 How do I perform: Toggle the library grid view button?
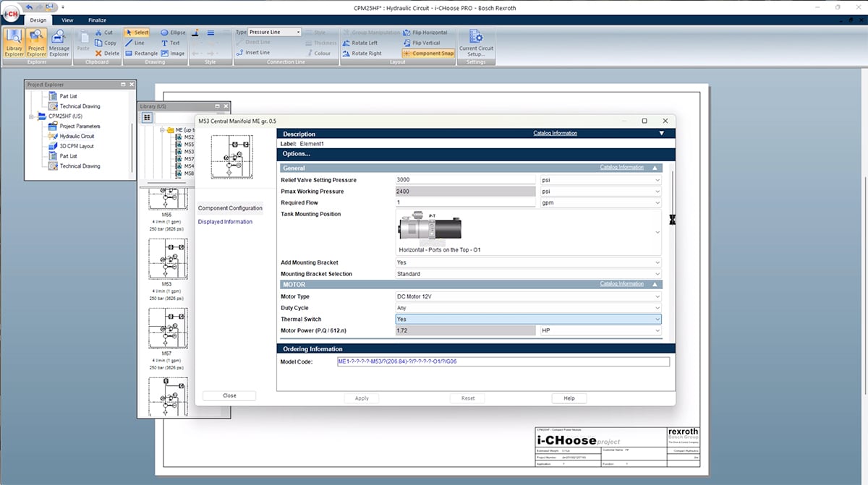click(x=147, y=117)
